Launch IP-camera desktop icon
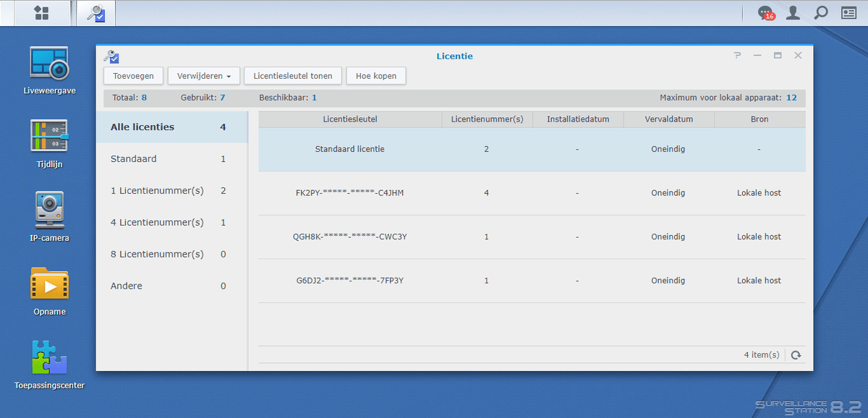Screen dimensions: 868x418 pyautogui.click(x=49, y=217)
